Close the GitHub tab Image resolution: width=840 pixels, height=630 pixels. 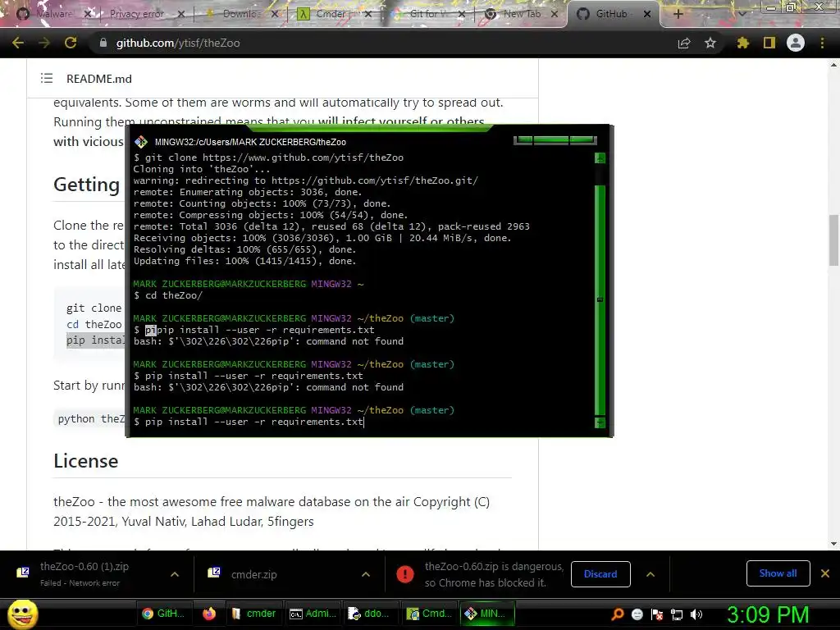(x=647, y=14)
